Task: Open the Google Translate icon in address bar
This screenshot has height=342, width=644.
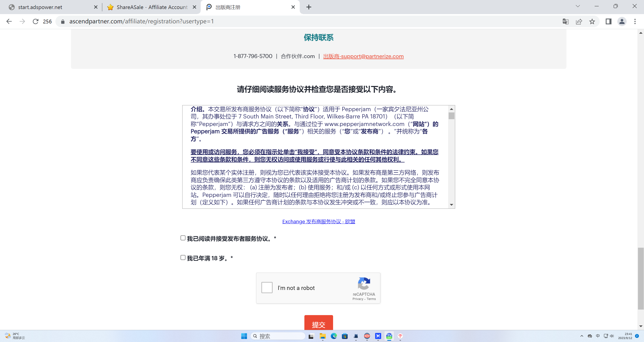Action: coord(565,21)
